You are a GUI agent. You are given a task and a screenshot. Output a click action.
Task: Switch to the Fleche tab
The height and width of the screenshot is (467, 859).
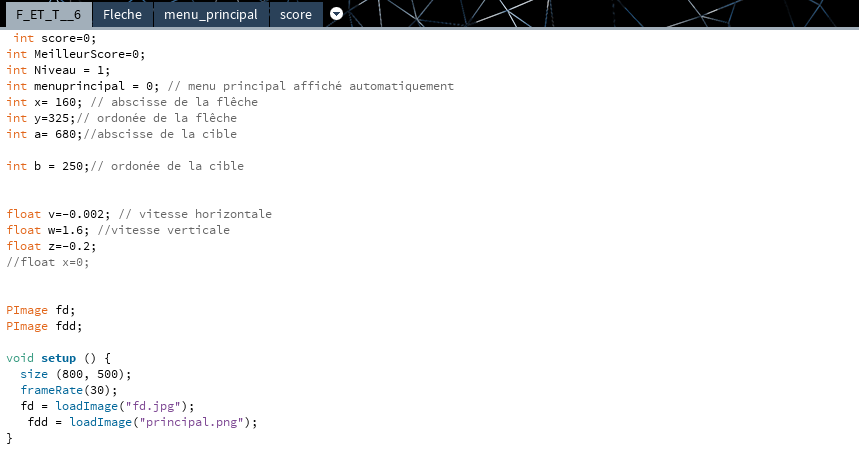[x=122, y=15]
